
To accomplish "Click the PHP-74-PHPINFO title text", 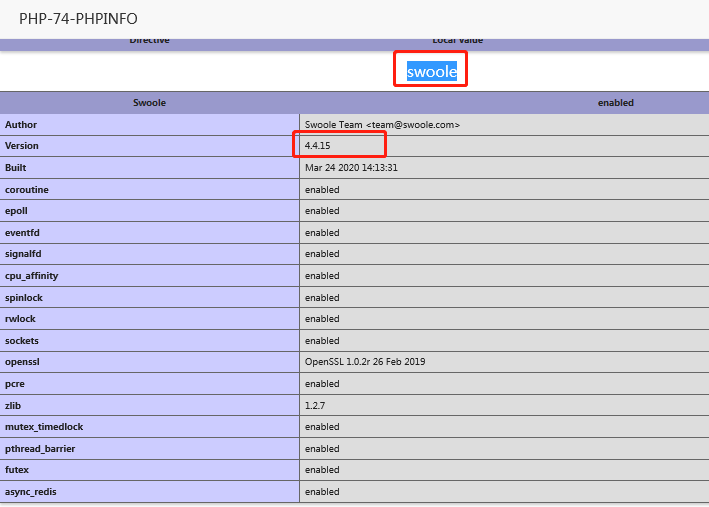I will (x=78, y=19).
